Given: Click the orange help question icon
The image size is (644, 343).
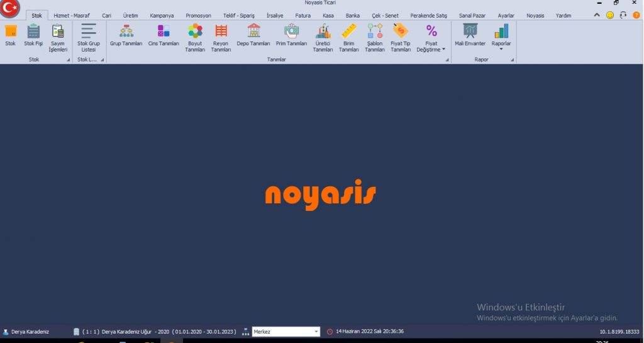Looking at the screenshot, I should tap(636, 15).
